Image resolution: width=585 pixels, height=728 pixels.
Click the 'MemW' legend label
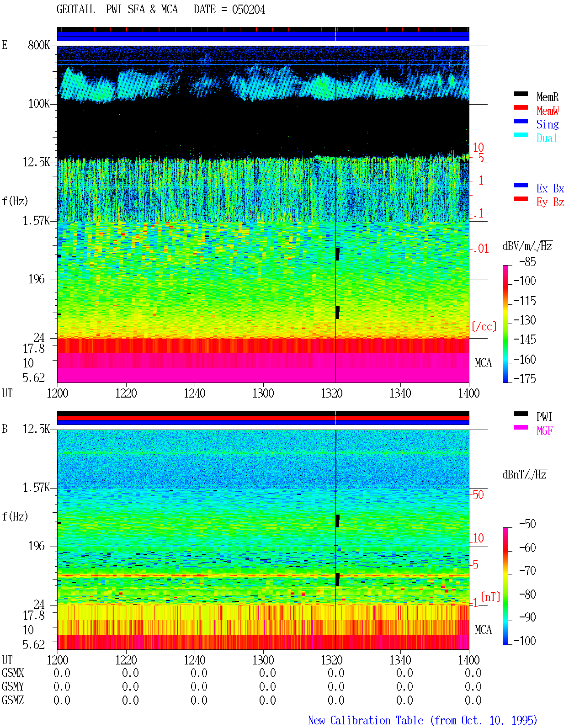tap(548, 111)
